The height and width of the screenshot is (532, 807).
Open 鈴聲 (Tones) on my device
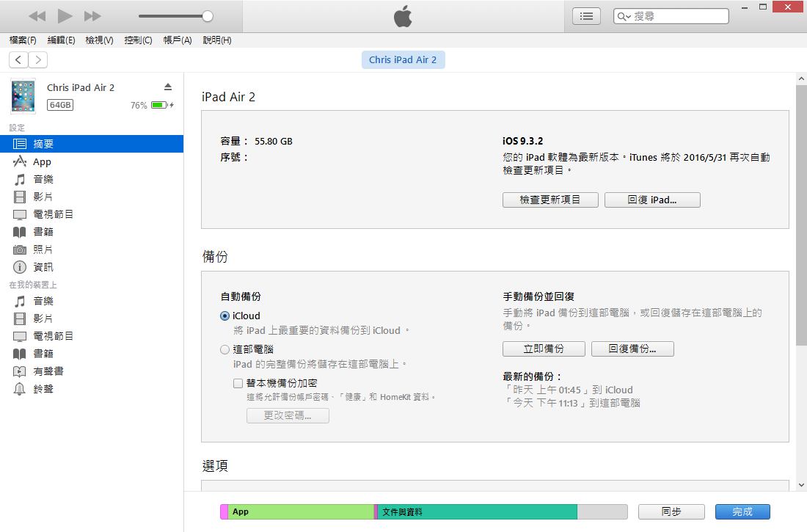[x=43, y=389]
